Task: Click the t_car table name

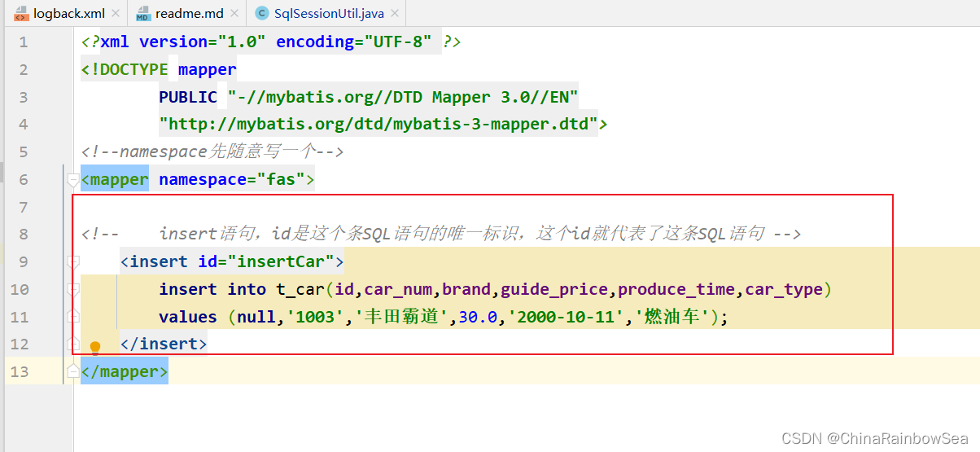Action: point(300,289)
